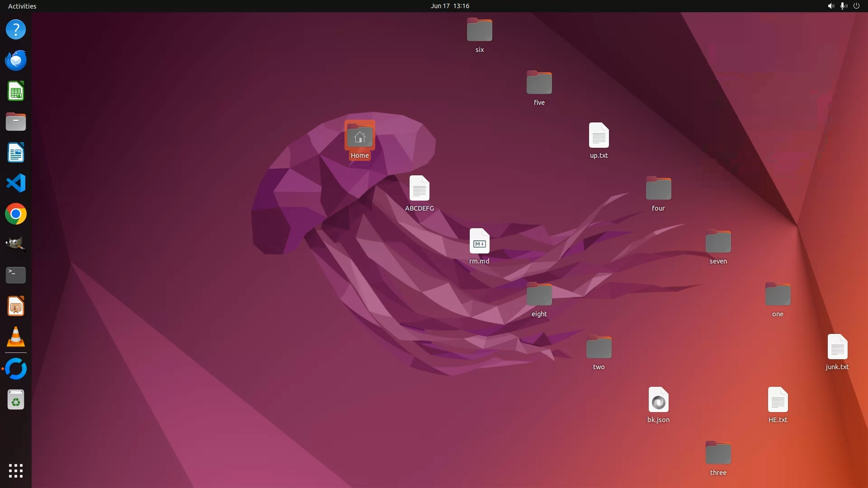Screen dimensions: 868x488
Task: Open the Activities overview
Action: click(x=22, y=6)
